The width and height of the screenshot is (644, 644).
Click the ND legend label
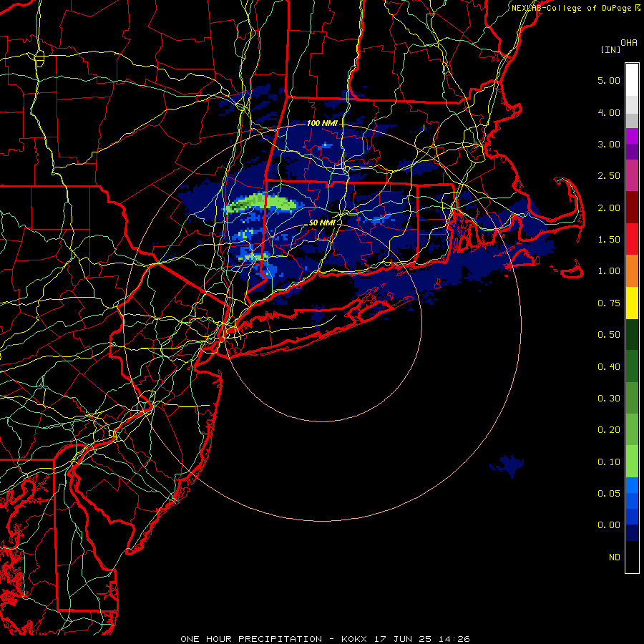[x=615, y=557]
